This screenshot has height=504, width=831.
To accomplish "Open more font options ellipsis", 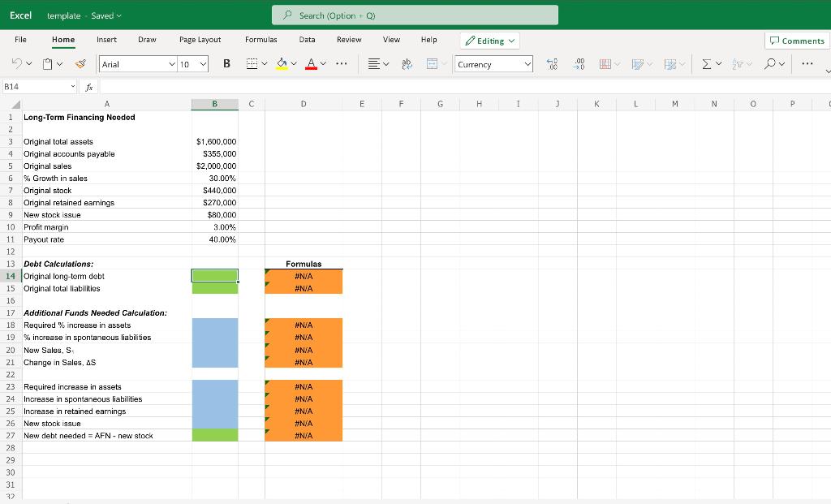I will pyautogui.click(x=342, y=63).
